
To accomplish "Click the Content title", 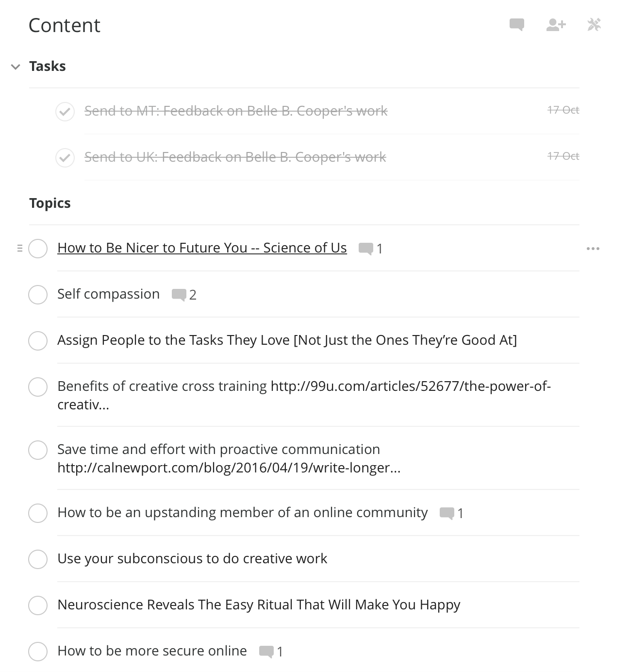I will tap(65, 25).
